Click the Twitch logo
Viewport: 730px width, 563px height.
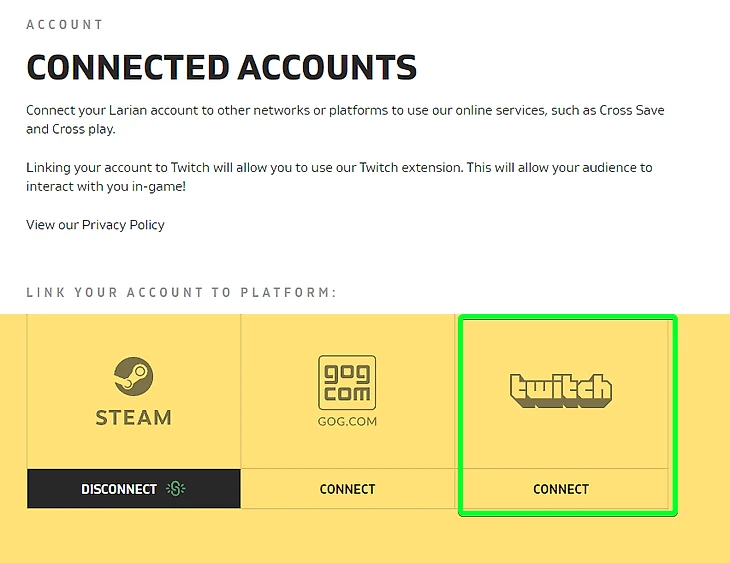(561, 390)
